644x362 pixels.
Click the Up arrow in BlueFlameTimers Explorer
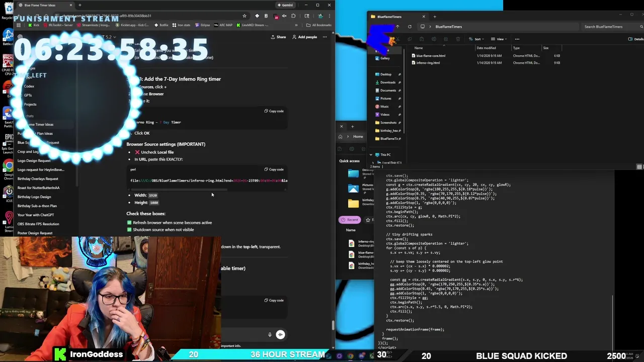(x=397, y=27)
